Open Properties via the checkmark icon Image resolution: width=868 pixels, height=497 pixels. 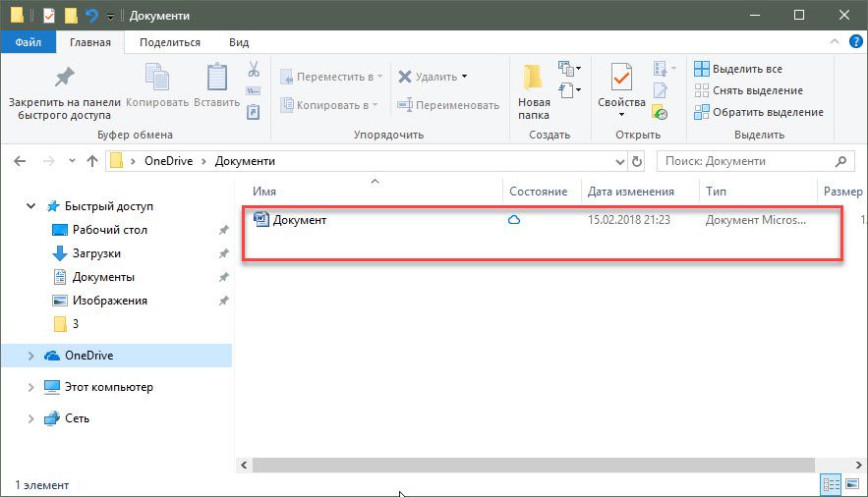coord(621,79)
